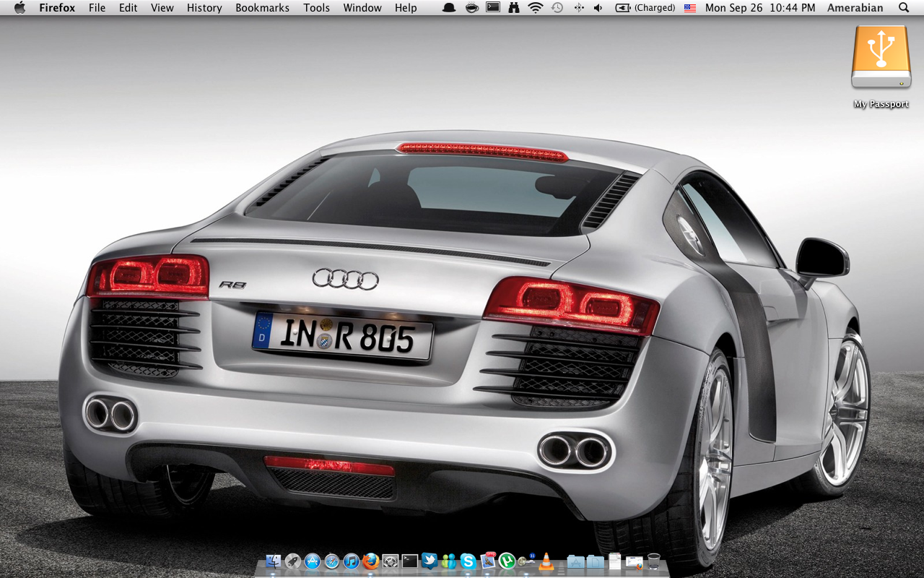This screenshot has width=924, height=578.
Task: Open the Firefox application menu
Action: coord(57,8)
